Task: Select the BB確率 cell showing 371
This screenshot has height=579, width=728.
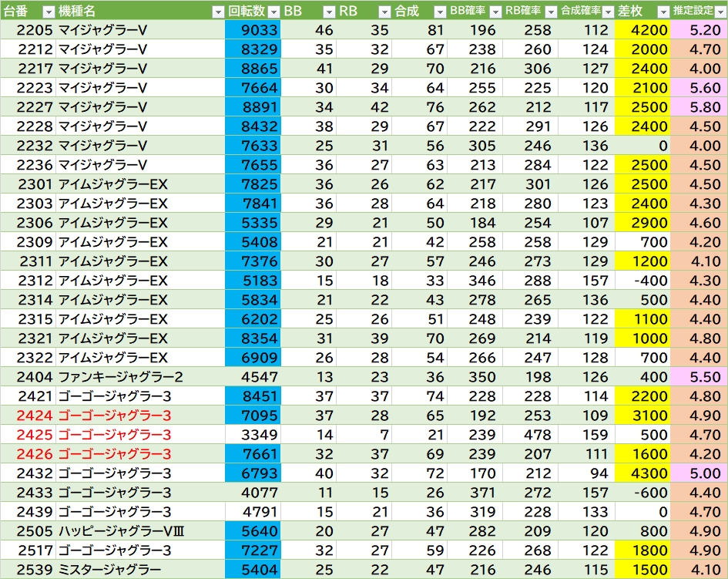Action: pos(475,493)
